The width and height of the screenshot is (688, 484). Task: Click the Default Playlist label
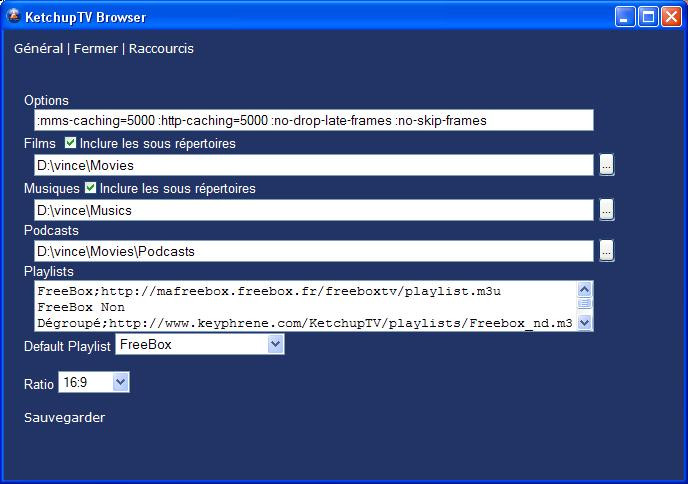pyautogui.click(x=67, y=346)
